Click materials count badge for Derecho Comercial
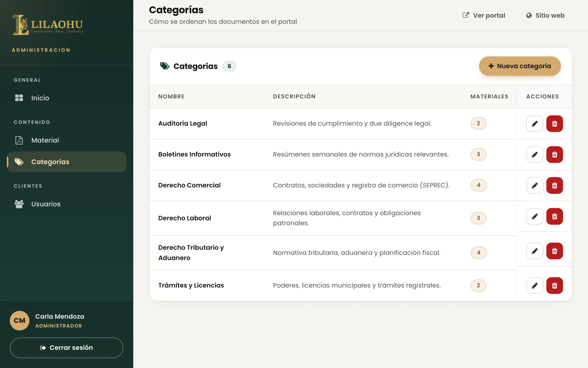This screenshot has width=588, height=368. pos(478,185)
